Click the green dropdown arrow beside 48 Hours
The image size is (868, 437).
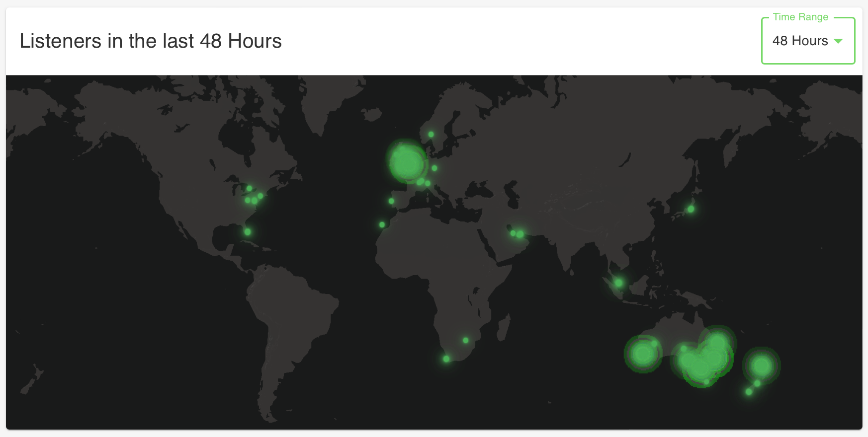coord(838,41)
